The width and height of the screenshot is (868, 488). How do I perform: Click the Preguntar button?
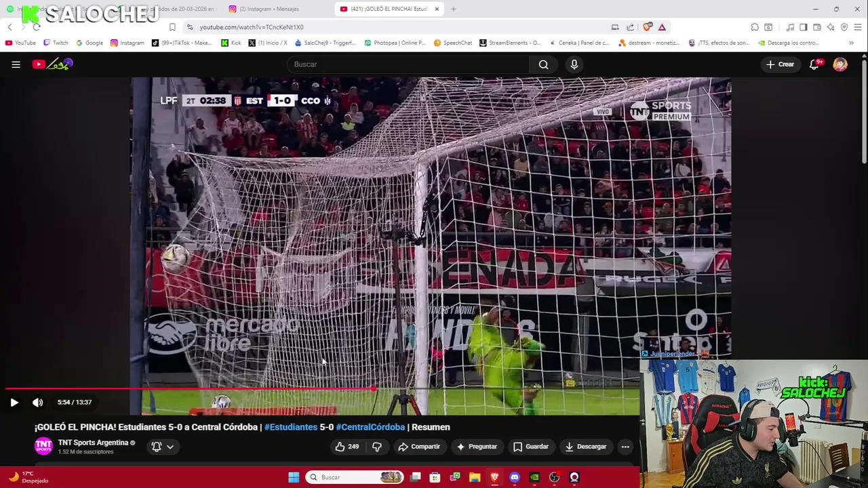(x=477, y=447)
